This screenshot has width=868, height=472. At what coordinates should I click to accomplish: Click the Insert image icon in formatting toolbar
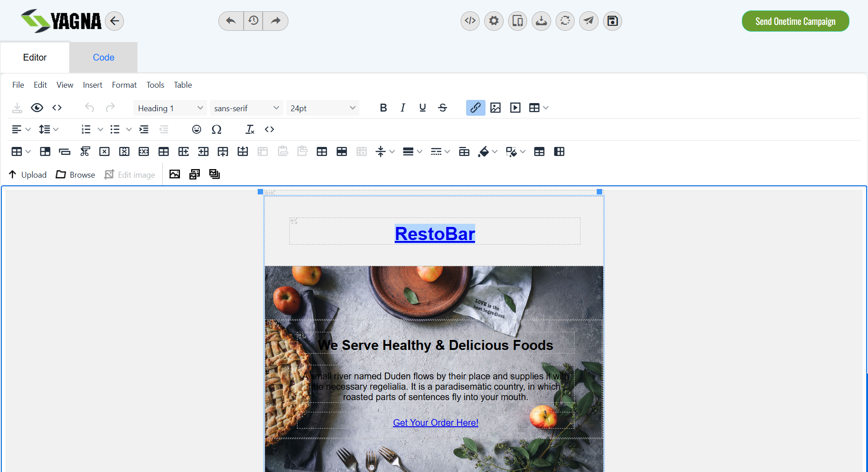(x=495, y=108)
